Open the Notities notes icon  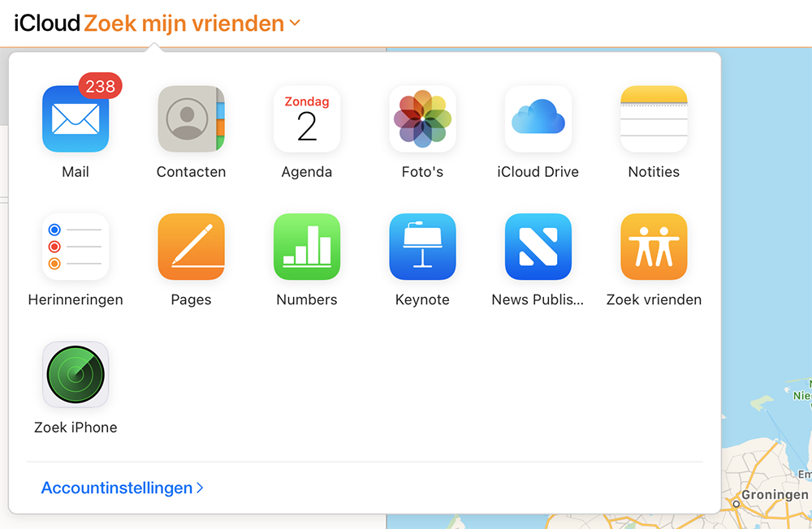(x=654, y=119)
